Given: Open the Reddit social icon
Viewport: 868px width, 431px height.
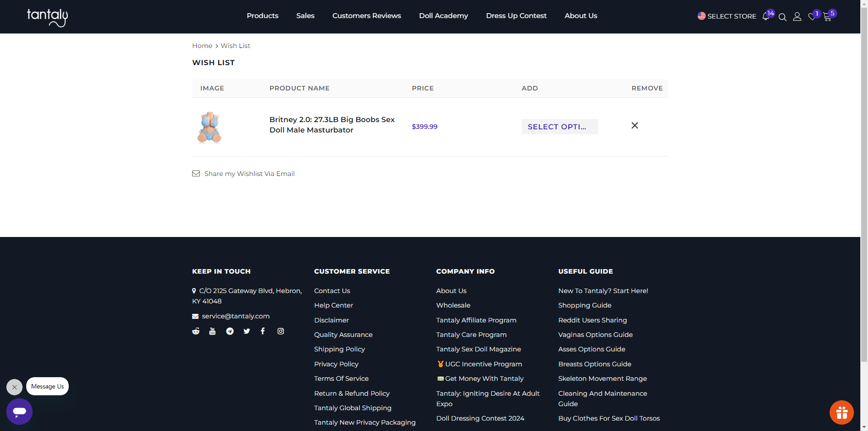Looking at the screenshot, I should pos(196,331).
